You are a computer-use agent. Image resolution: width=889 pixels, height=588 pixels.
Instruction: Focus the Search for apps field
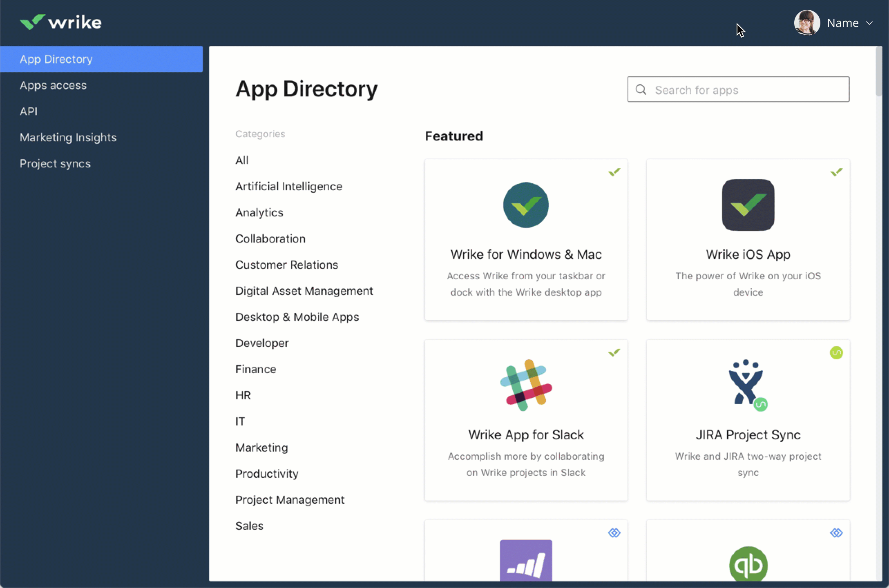[x=738, y=89]
